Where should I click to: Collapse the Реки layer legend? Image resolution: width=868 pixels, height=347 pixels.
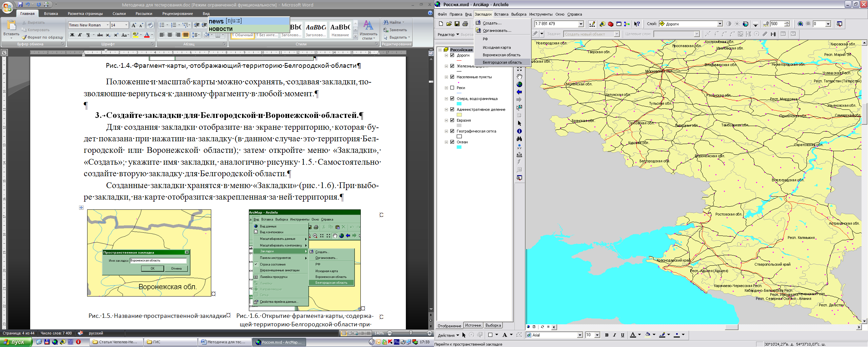coord(446,88)
